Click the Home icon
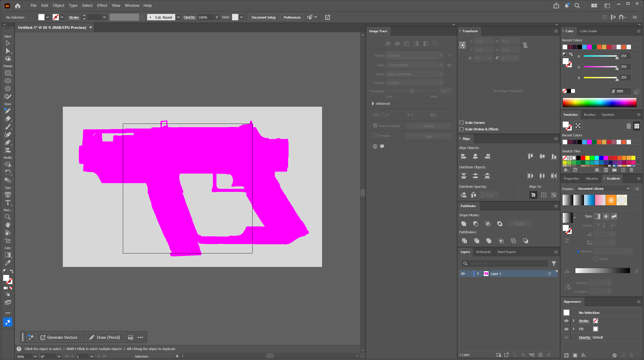 (x=18, y=5)
